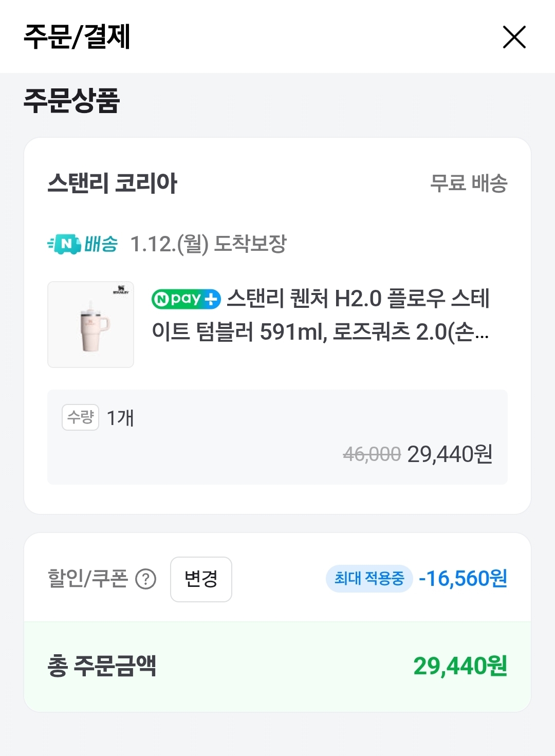The height and width of the screenshot is (756, 555).
Task: Click the N배송 delivery truck icon
Action: (x=65, y=244)
